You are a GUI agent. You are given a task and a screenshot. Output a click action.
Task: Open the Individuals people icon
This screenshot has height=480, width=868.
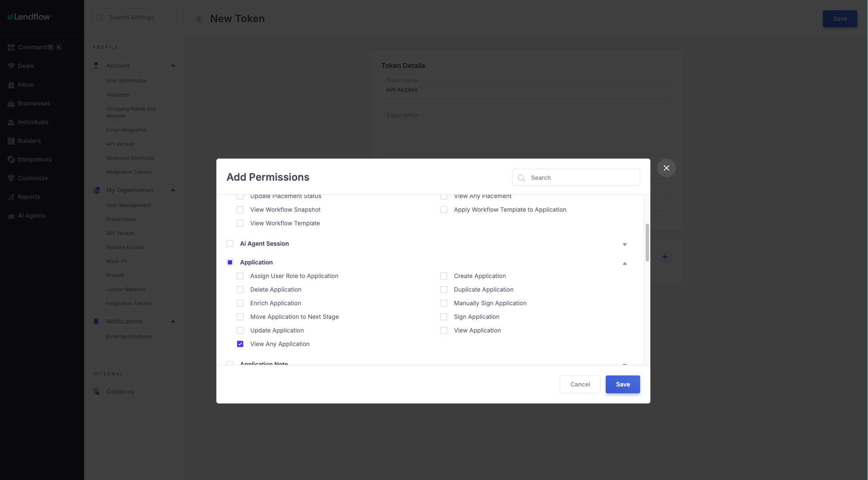11,122
